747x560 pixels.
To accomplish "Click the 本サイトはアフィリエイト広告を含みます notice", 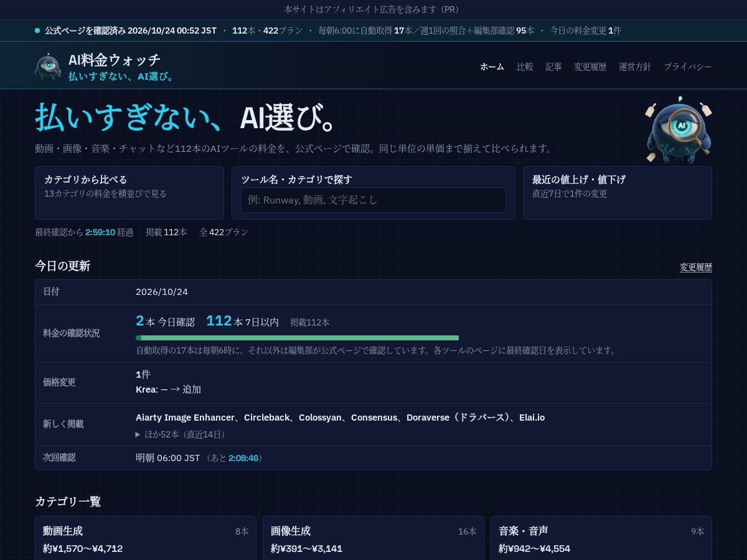I will [x=374, y=9].
